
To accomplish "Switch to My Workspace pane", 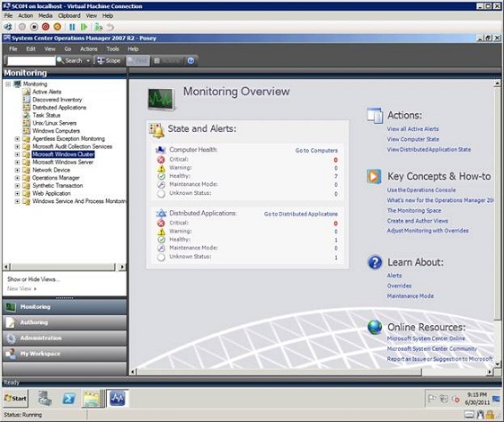I will click(65, 354).
